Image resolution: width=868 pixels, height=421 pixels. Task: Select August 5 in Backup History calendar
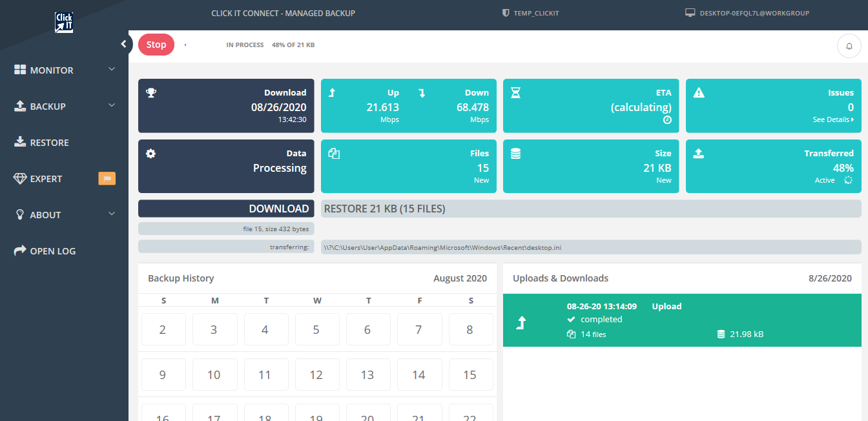click(316, 329)
